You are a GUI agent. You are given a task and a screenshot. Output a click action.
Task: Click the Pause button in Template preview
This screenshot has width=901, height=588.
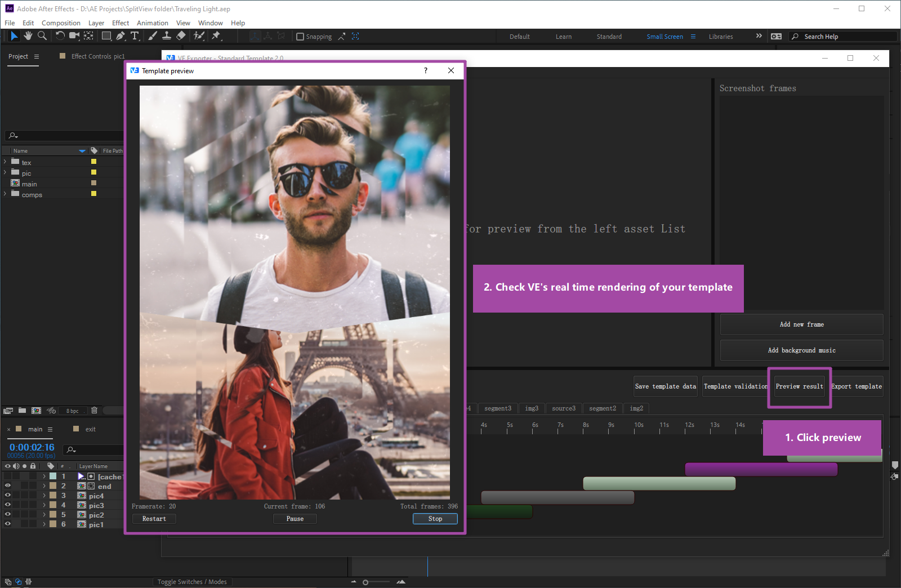(x=295, y=519)
